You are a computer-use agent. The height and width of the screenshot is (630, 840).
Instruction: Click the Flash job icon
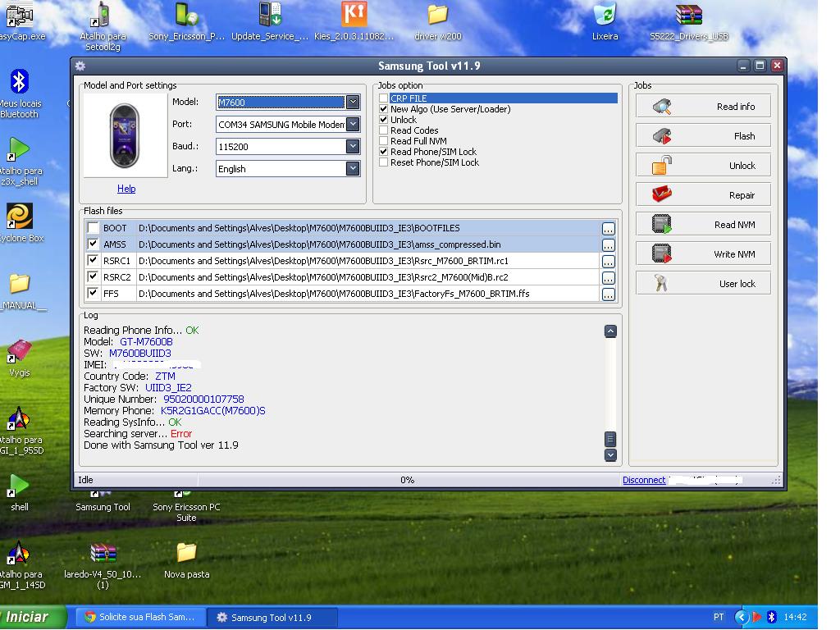tap(662, 136)
